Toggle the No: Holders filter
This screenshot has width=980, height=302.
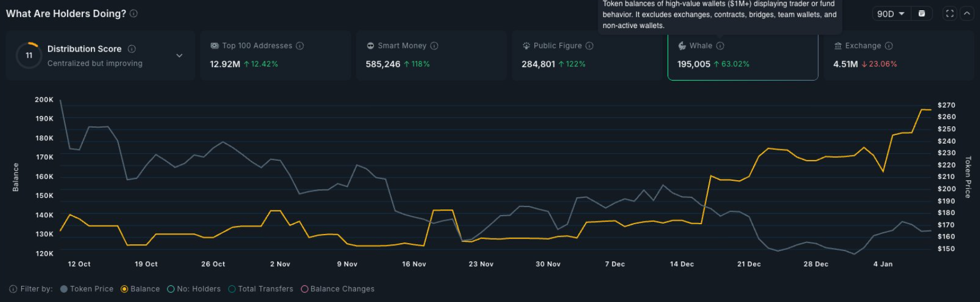(171, 289)
